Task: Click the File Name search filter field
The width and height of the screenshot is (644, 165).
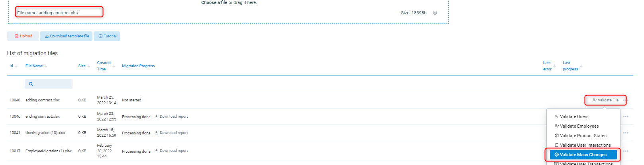Action: tap(49, 84)
